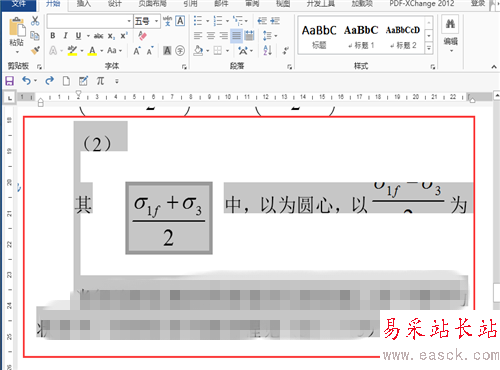This screenshot has height=370, width=500.
Task: Apply the 标题 2 heading style
Action: point(403,36)
